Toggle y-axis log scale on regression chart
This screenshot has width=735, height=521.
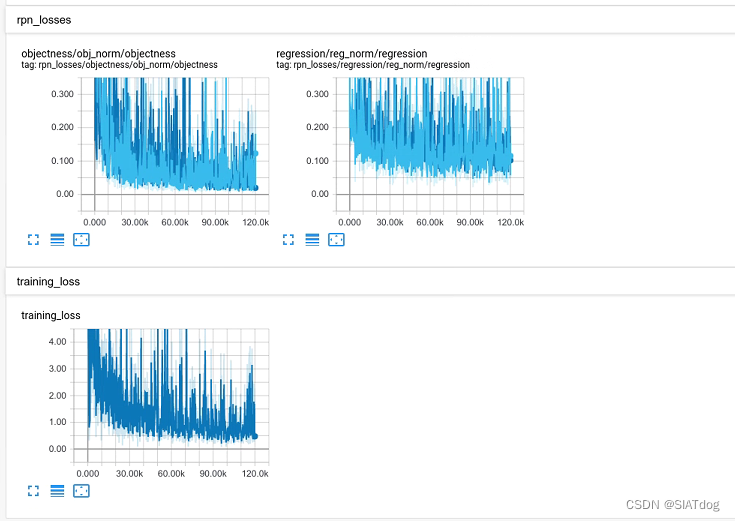(312, 240)
